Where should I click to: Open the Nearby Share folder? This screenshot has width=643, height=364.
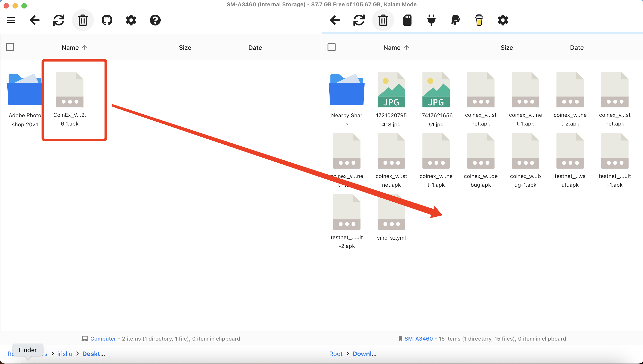pyautogui.click(x=347, y=100)
